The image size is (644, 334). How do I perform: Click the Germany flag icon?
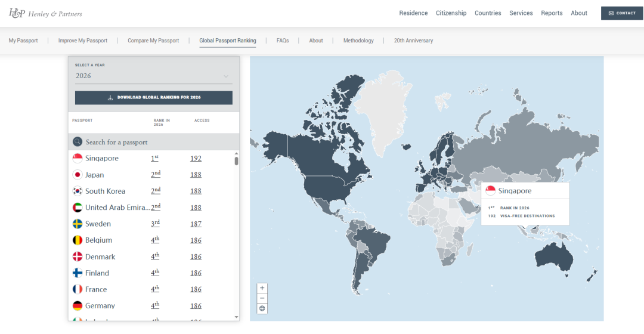click(x=77, y=305)
